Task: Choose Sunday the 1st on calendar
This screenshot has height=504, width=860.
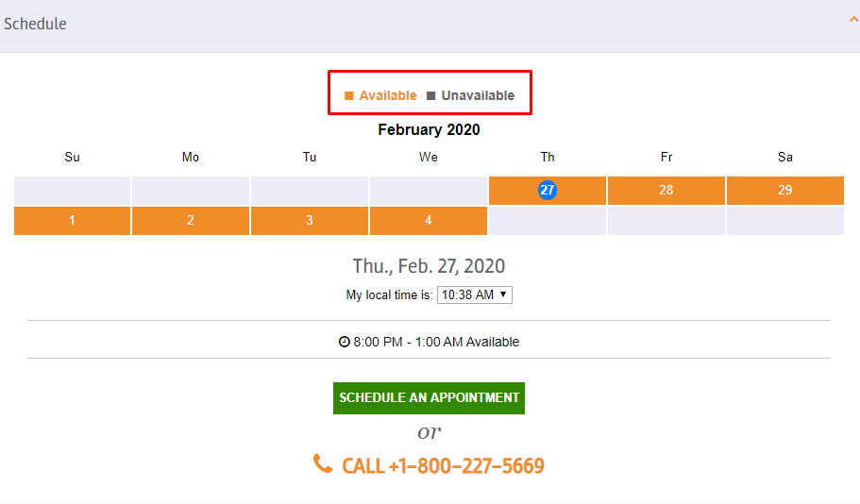Action: [72, 221]
